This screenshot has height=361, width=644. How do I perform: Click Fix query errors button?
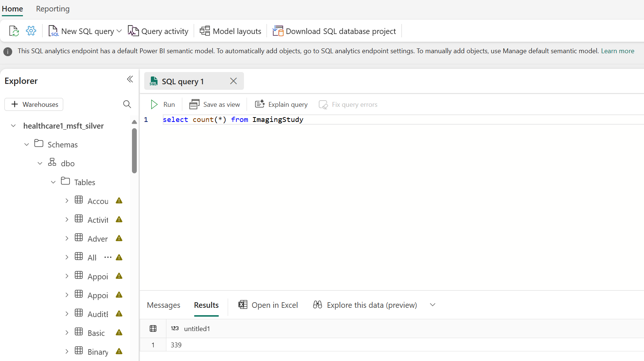[x=348, y=105]
